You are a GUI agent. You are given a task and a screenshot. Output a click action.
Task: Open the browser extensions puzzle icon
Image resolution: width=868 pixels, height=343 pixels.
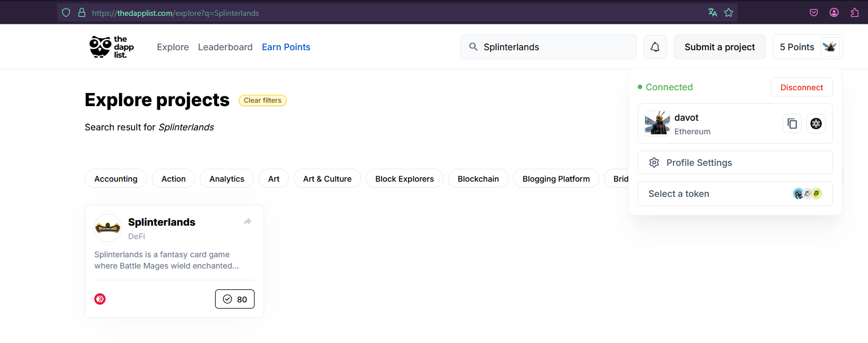tap(854, 12)
